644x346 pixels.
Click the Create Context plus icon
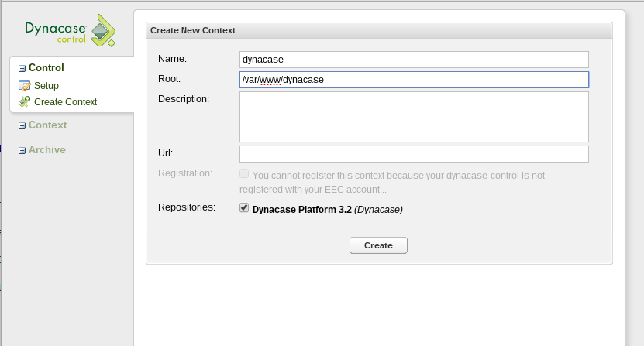(x=25, y=101)
